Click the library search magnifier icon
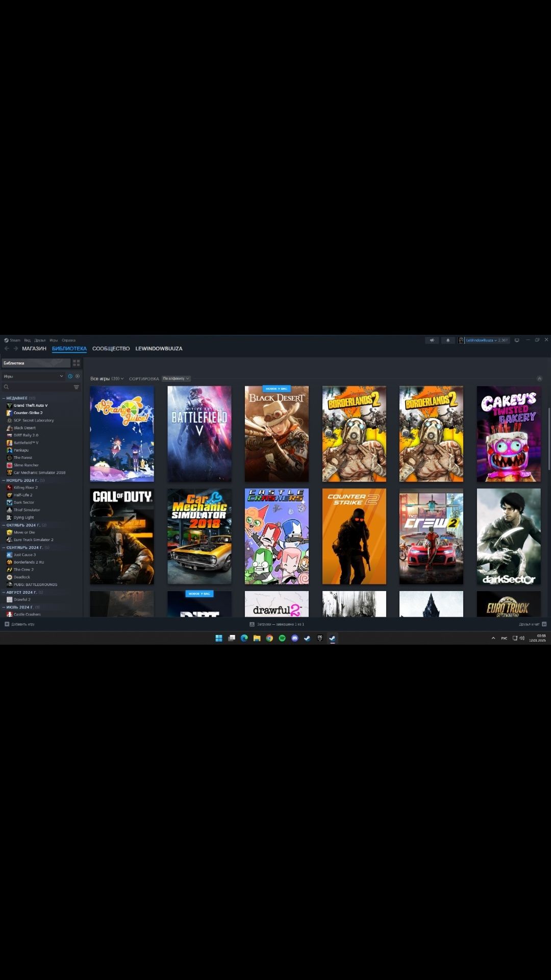 7,387
